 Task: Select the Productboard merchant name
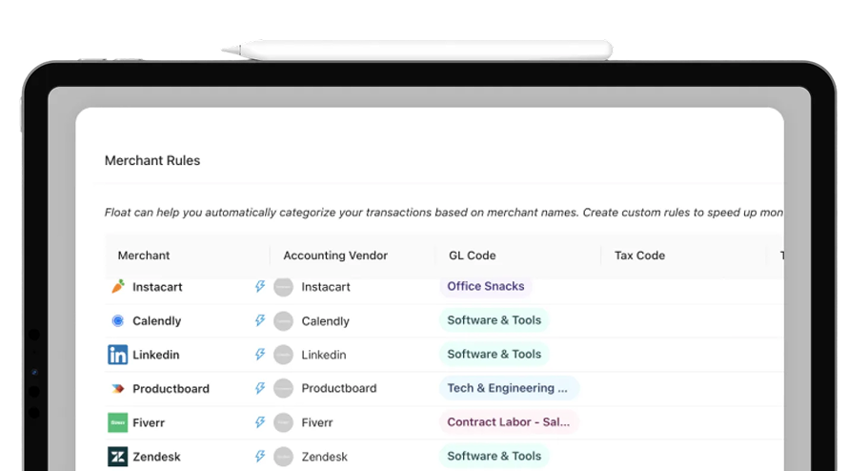171,388
